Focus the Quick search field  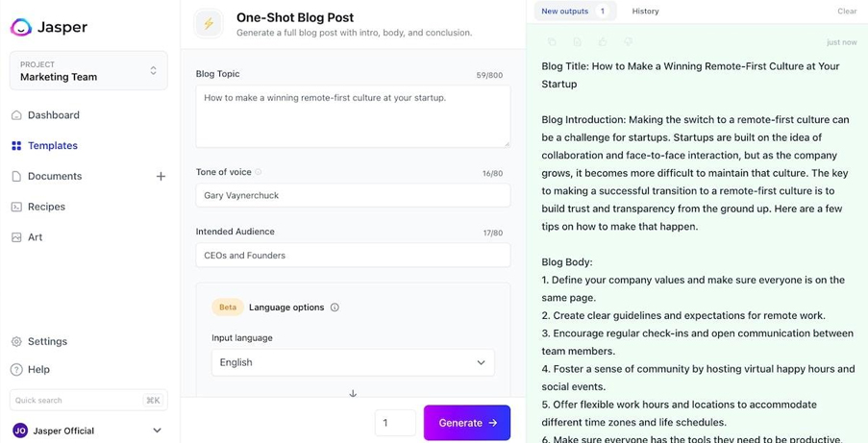tap(77, 400)
